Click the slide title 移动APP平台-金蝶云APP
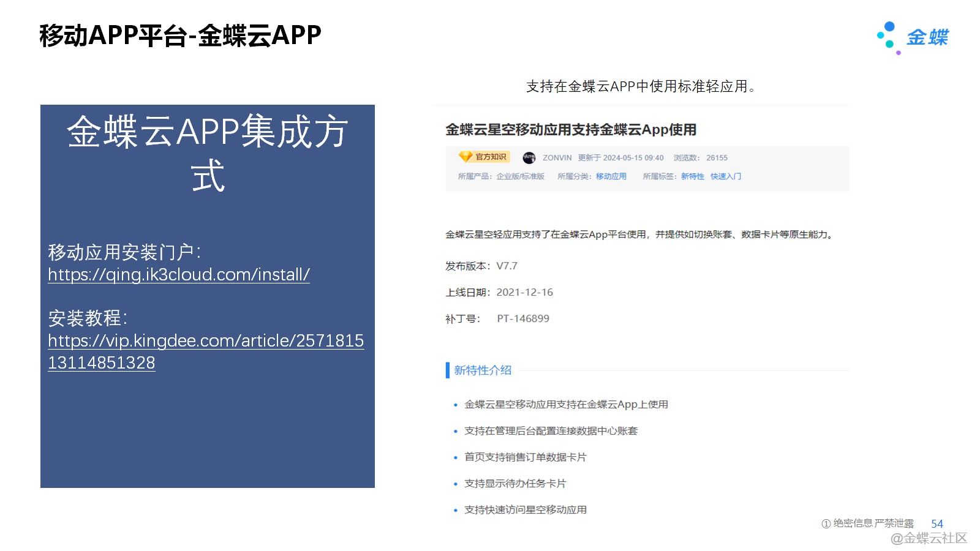Screen dimensions: 980x551 point(180,36)
